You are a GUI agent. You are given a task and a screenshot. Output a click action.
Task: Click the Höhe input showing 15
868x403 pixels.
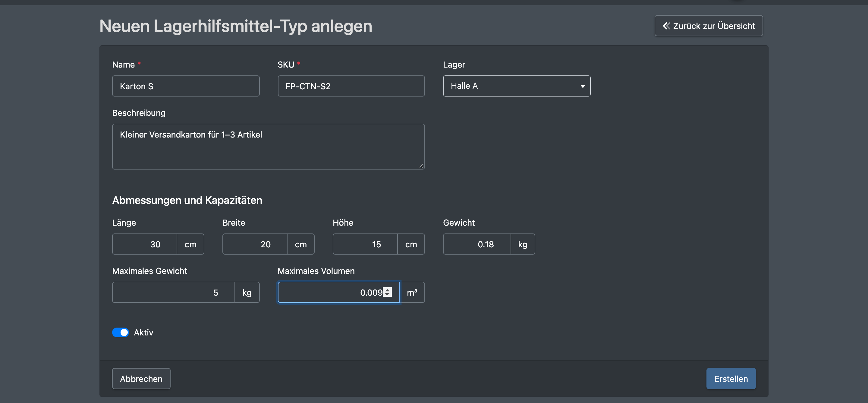pos(365,244)
